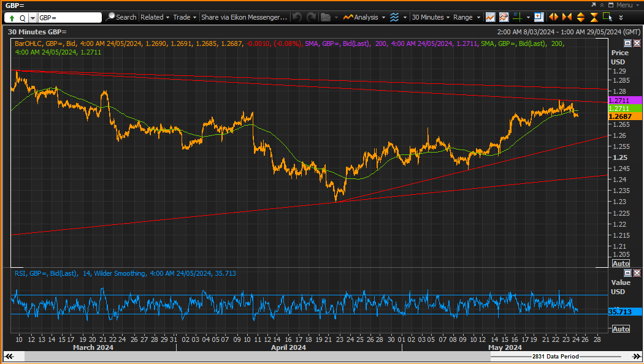
Task: Toggle Auto scaling on the RSI axis
Action: tap(621, 329)
